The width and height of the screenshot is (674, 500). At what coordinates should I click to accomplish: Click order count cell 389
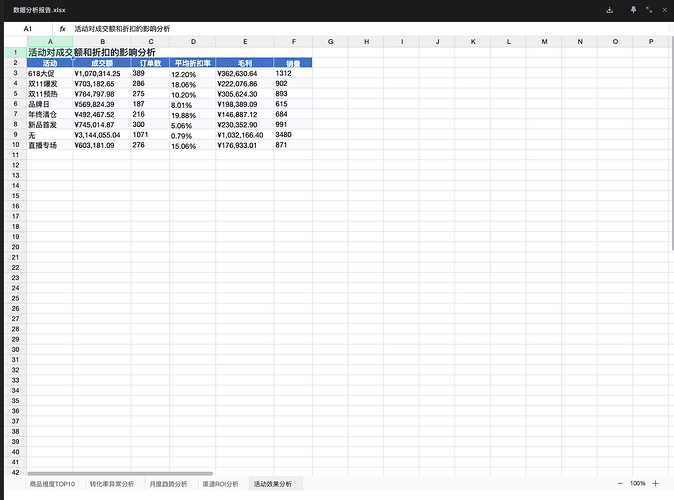[150, 74]
